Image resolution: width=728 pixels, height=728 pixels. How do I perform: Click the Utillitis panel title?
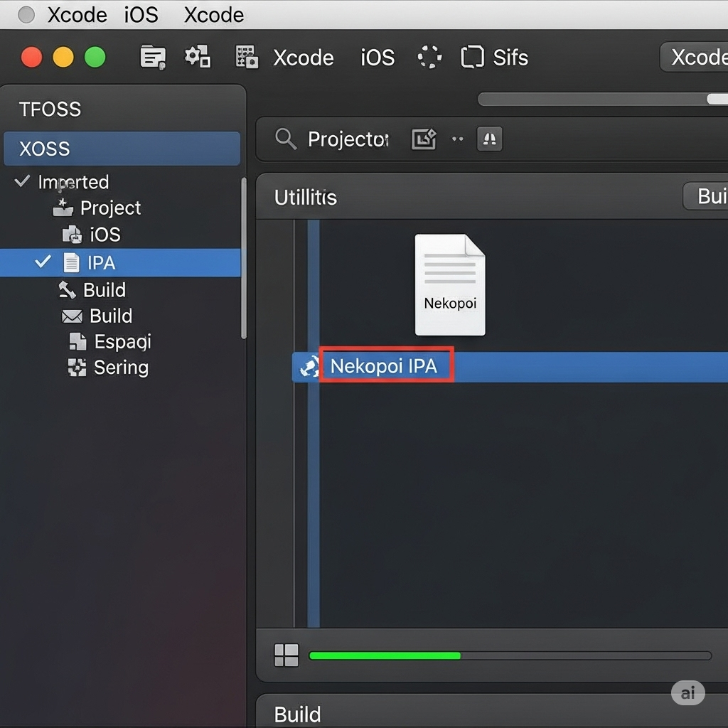tap(306, 198)
